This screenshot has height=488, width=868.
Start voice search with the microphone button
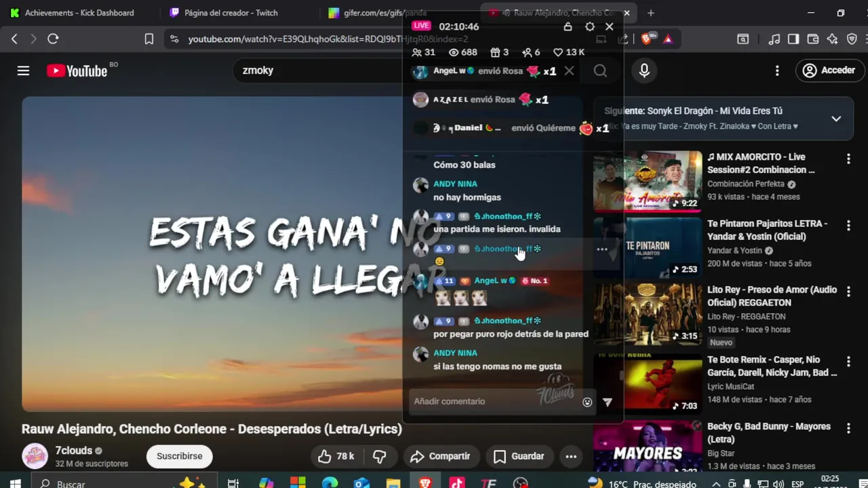pos(644,70)
